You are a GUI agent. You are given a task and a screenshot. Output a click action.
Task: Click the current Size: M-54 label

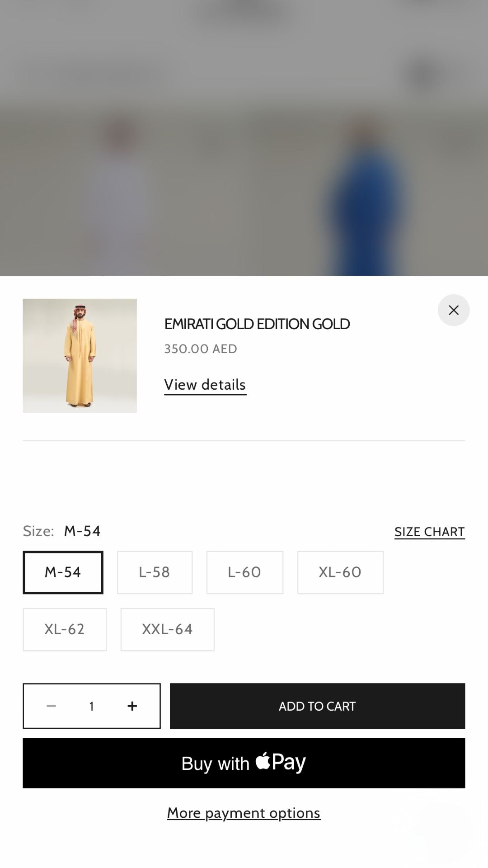coord(62,531)
